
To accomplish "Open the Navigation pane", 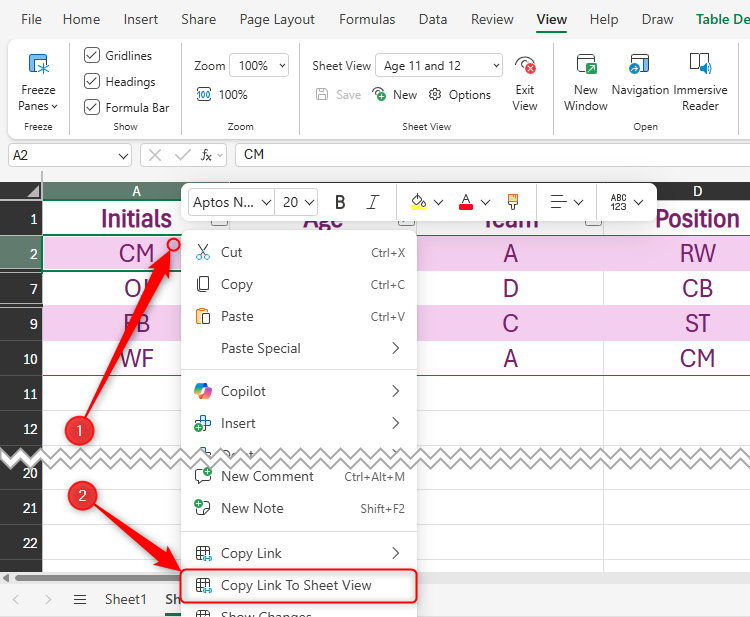I will click(x=640, y=75).
